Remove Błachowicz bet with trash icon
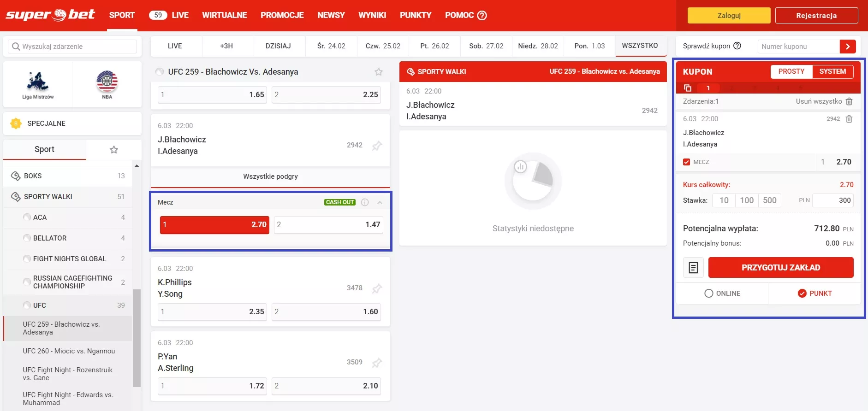The image size is (868, 411). 849,119
